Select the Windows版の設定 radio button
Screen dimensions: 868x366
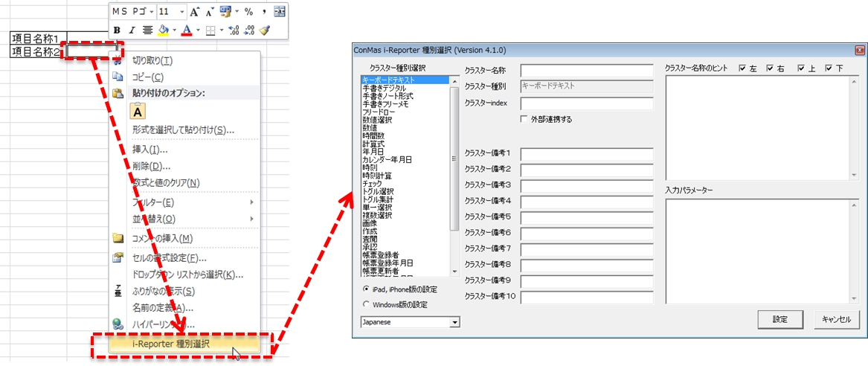click(x=365, y=304)
